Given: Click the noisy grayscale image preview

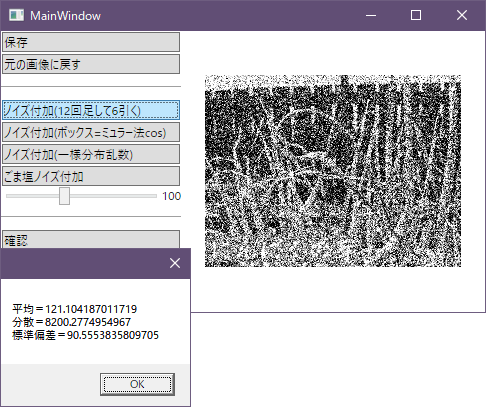Looking at the screenshot, I should point(333,171).
